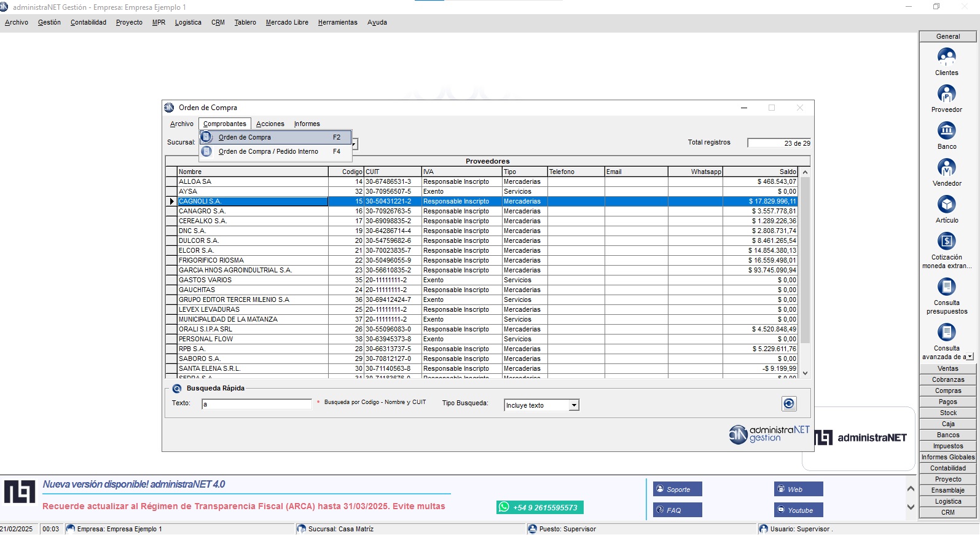
Task: Click the administraNET logo in bottom banner
Action: tap(20, 492)
